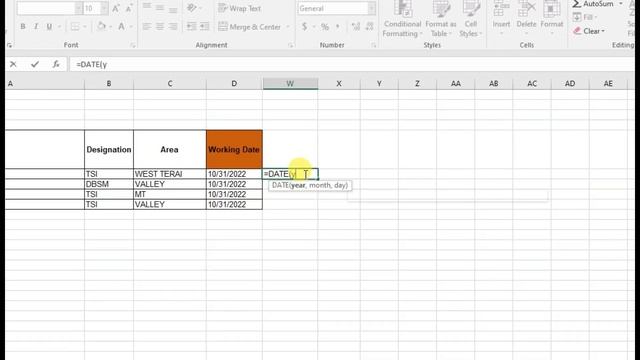Apply the Fill Color bucket
This screenshot has width=640, height=360.
pyautogui.click(x=101, y=27)
